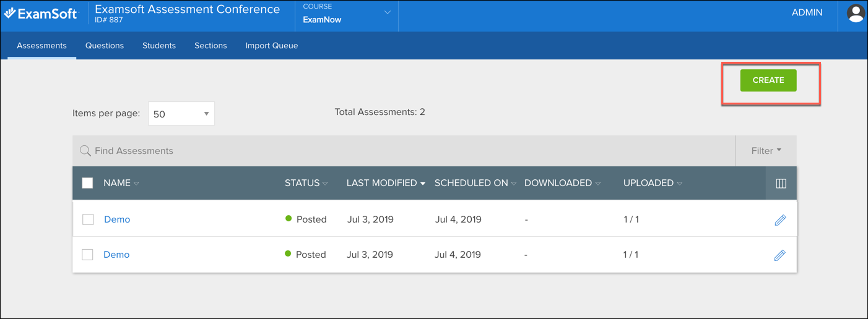
Task: Toggle the select-all checkbox in header
Action: click(87, 183)
